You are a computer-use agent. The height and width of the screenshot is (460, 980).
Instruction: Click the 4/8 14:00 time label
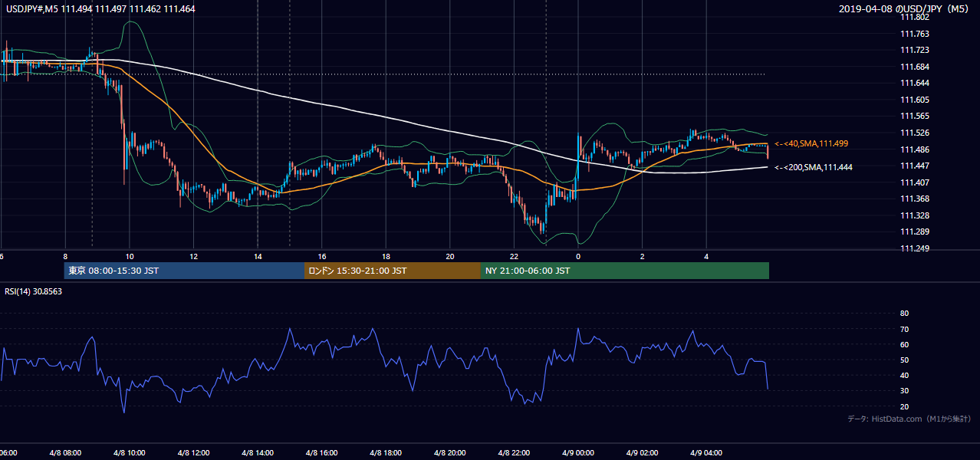[258, 453]
